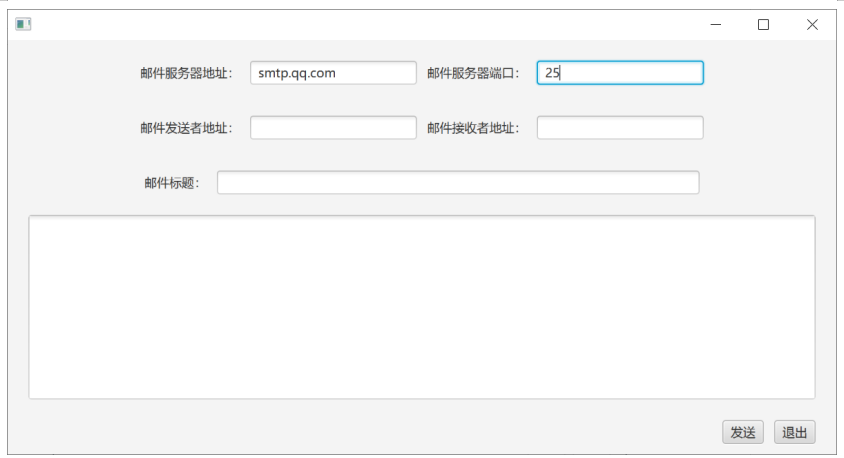This screenshot has height=458, width=844.
Task: Click the 发送 button to send mail
Action: pyautogui.click(x=742, y=432)
